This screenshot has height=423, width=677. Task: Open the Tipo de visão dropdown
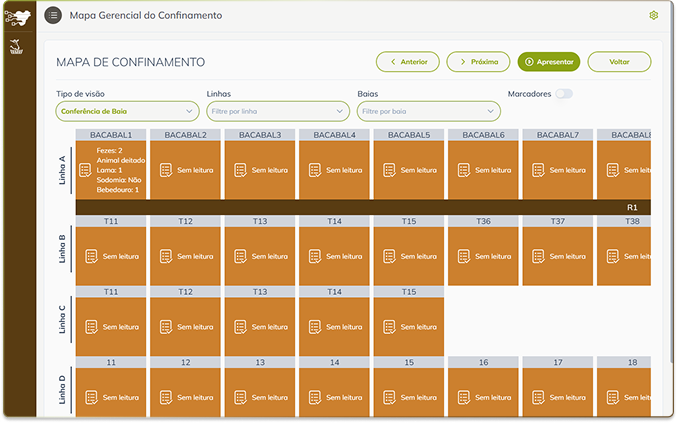(127, 111)
